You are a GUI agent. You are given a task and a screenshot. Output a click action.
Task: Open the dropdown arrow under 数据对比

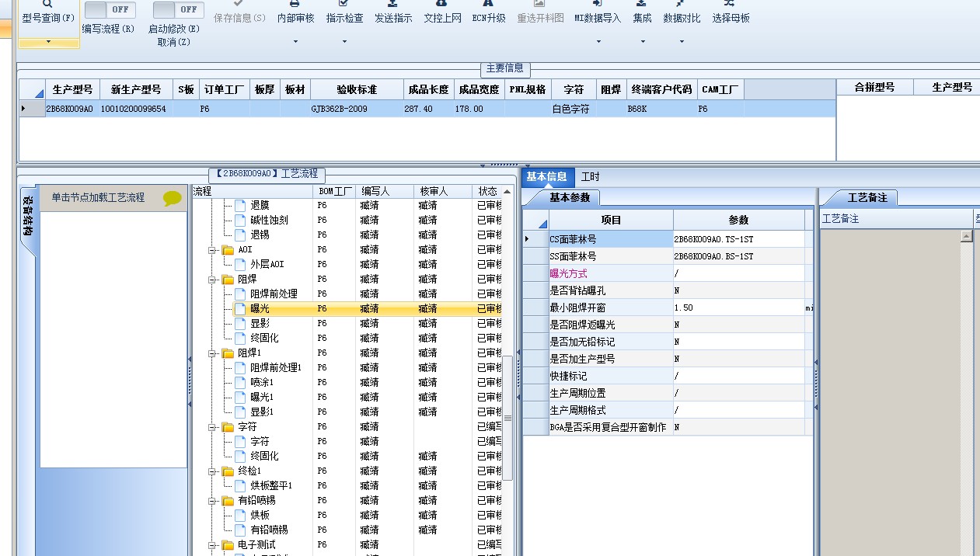pyautogui.click(x=682, y=41)
